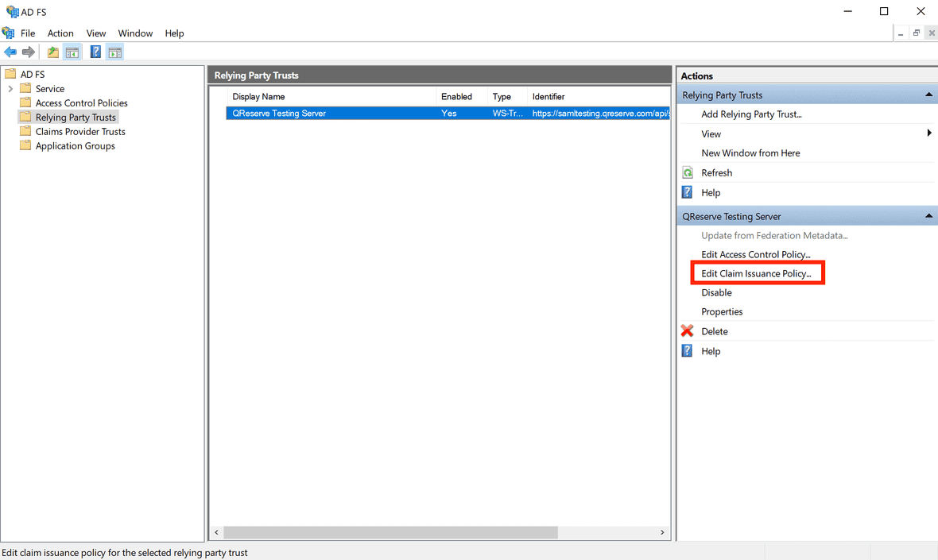Click the export list folder icon
This screenshot has width=938, height=560.
52,52
